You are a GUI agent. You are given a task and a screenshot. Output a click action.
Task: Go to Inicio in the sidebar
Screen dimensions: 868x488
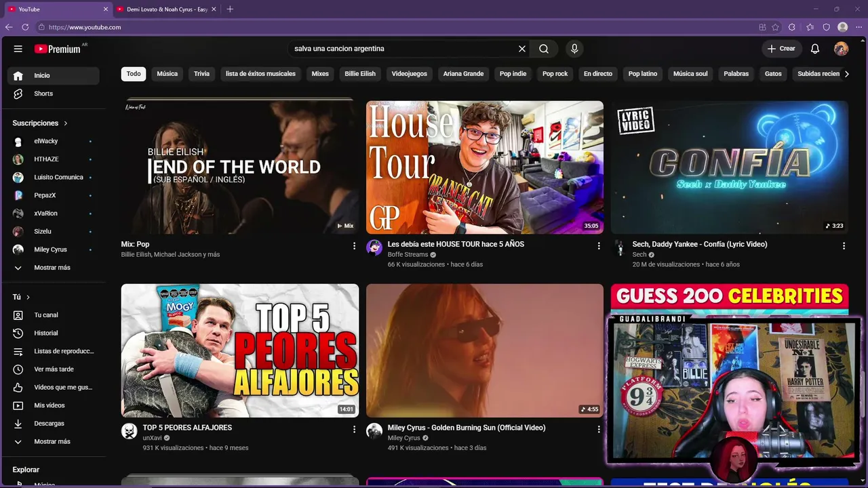click(x=53, y=75)
